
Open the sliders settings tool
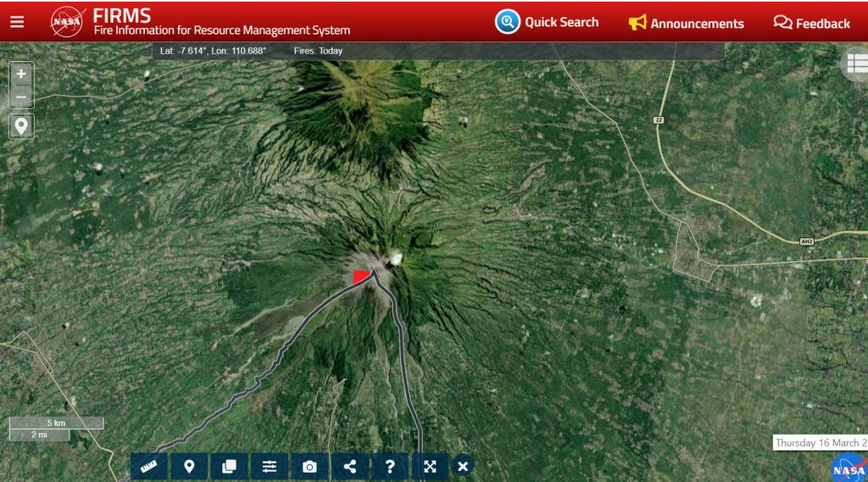click(270, 466)
